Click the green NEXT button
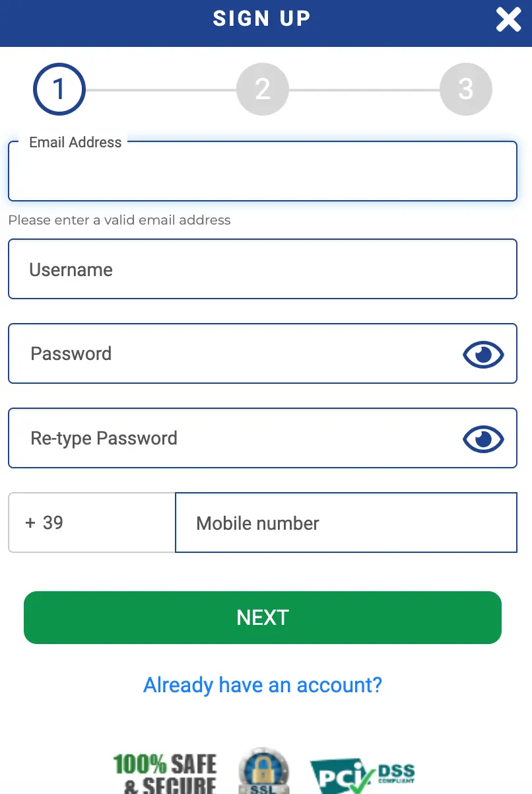532x794 pixels. (x=263, y=618)
